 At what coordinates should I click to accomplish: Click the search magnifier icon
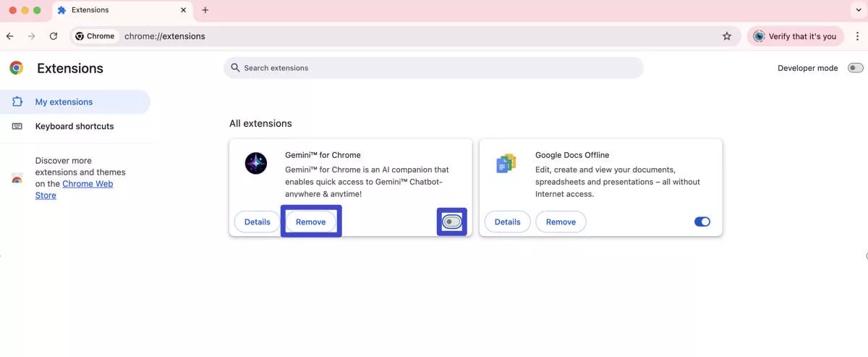[x=235, y=67]
